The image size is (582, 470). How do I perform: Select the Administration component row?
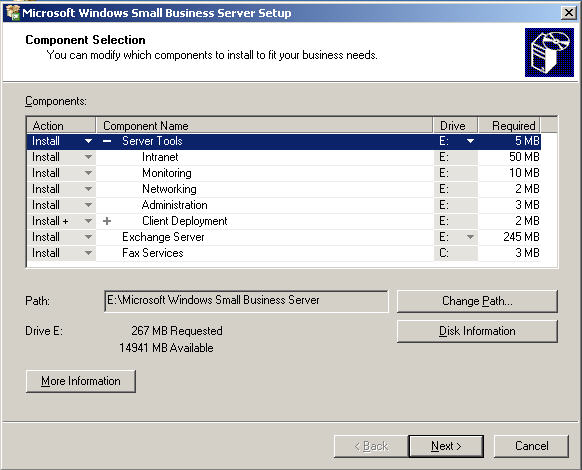284,205
